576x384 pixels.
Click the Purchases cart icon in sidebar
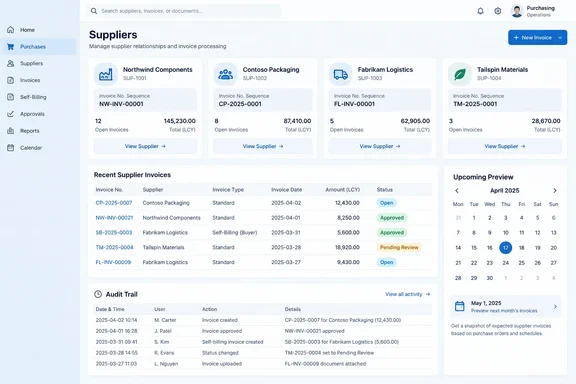click(11, 47)
